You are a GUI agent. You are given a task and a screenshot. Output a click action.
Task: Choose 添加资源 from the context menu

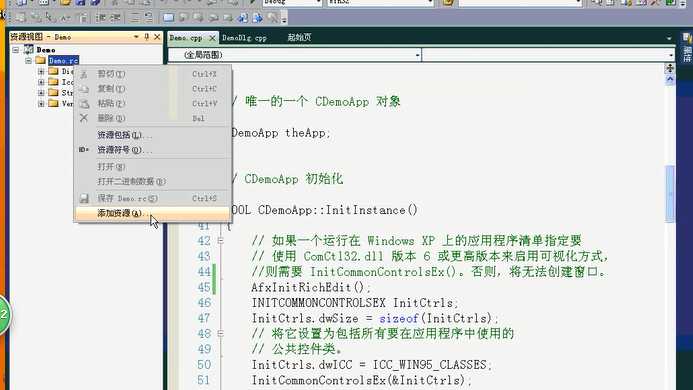(152, 213)
